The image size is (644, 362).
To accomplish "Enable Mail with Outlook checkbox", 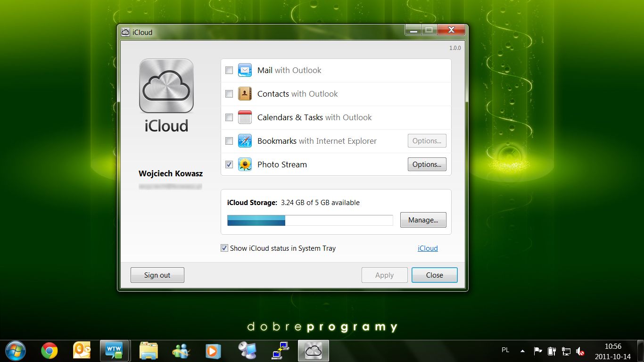I will [229, 70].
